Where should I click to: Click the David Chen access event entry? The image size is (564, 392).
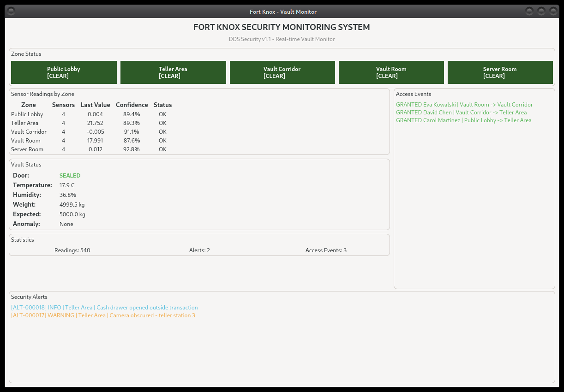[461, 113]
